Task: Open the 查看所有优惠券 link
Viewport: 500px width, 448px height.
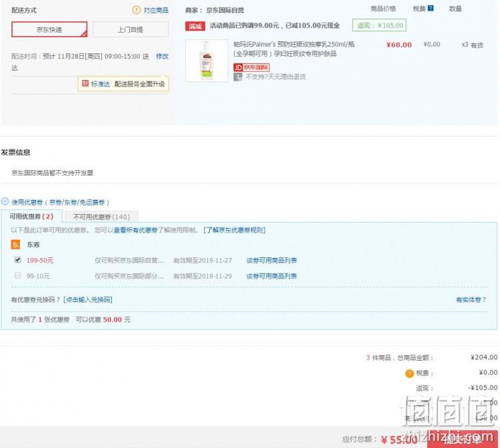Action: pos(136,230)
